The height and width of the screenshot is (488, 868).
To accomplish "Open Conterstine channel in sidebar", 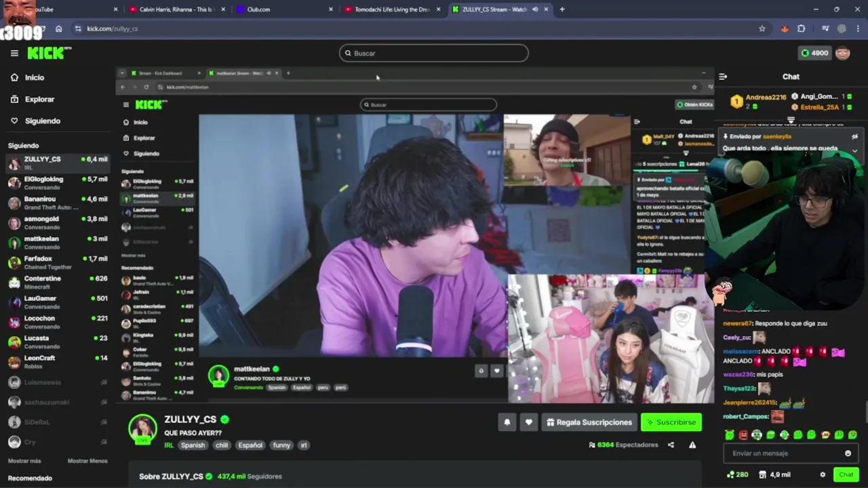I will pos(58,282).
